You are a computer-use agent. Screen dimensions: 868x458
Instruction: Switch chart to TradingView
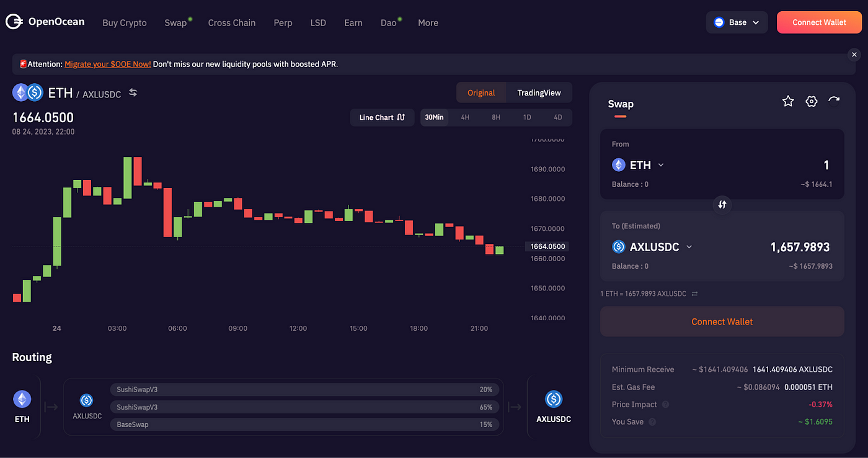[x=539, y=92]
